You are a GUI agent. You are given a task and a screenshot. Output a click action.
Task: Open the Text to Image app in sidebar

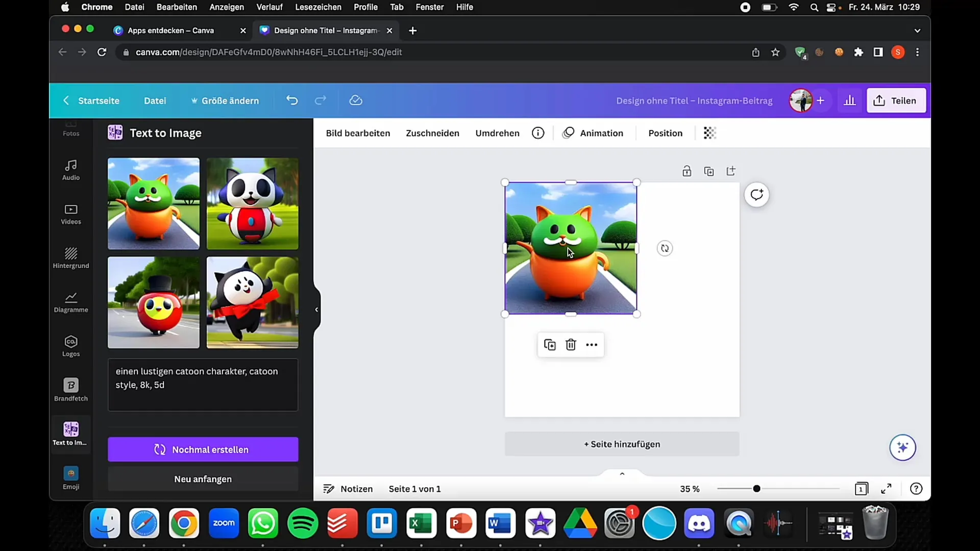pyautogui.click(x=70, y=434)
